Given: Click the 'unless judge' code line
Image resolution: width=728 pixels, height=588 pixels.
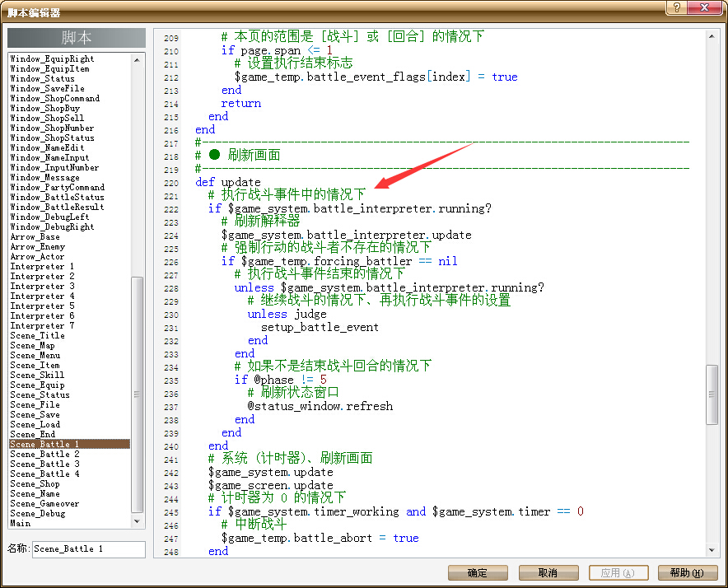Looking at the screenshot, I should [287, 314].
